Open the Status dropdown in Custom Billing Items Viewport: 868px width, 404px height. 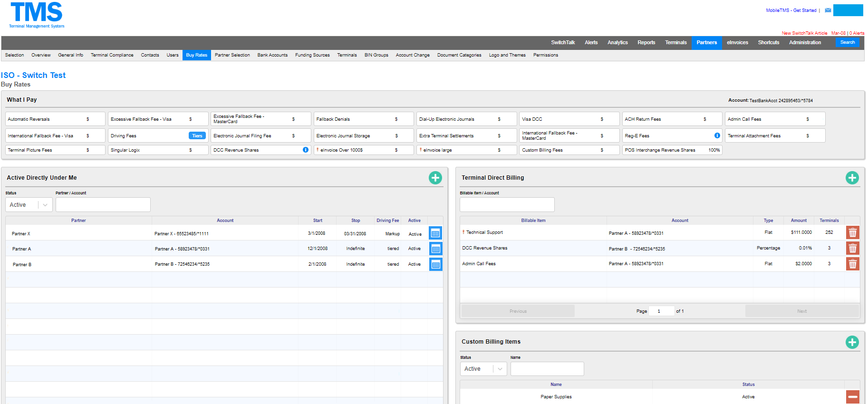pos(483,369)
